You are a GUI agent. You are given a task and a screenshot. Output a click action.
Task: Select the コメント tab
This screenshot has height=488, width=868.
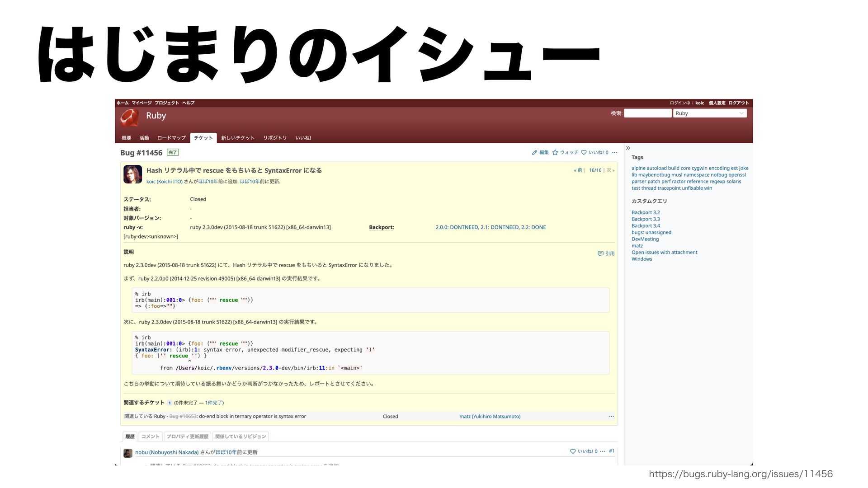pos(151,436)
